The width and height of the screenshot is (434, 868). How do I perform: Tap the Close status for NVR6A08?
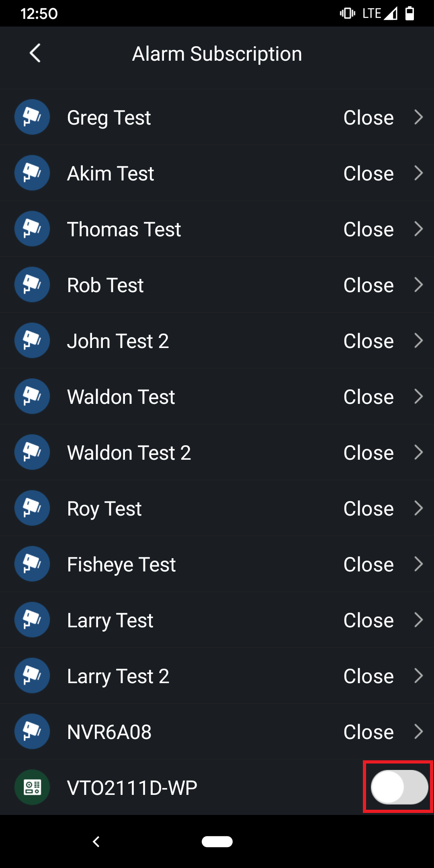pyautogui.click(x=368, y=732)
